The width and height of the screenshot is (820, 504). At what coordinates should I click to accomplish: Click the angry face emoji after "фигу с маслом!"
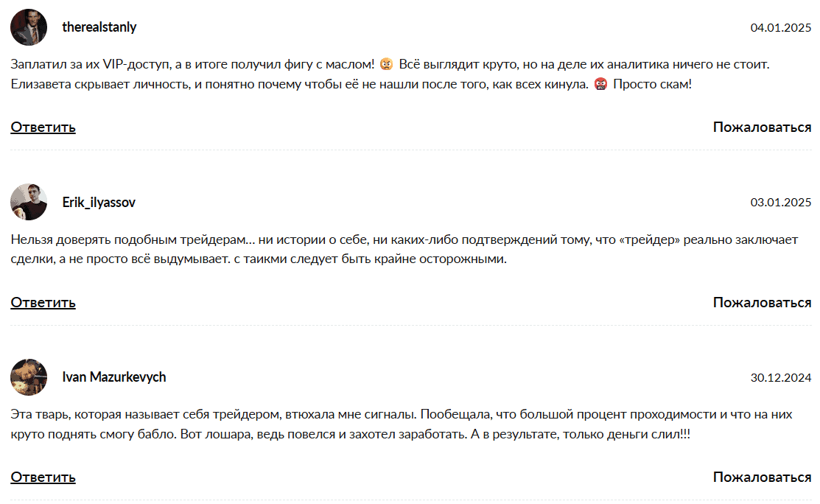point(387,65)
